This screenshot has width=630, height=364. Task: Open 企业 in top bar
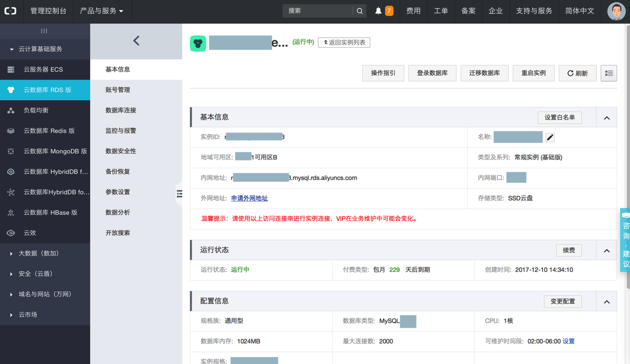[x=495, y=11]
